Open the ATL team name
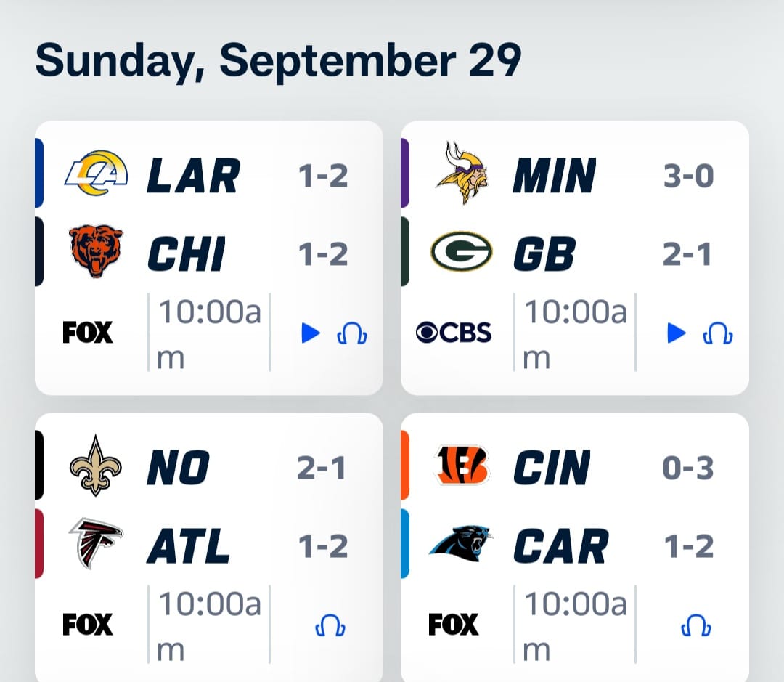Viewport: 784px width, 682px height. click(189, 546)
